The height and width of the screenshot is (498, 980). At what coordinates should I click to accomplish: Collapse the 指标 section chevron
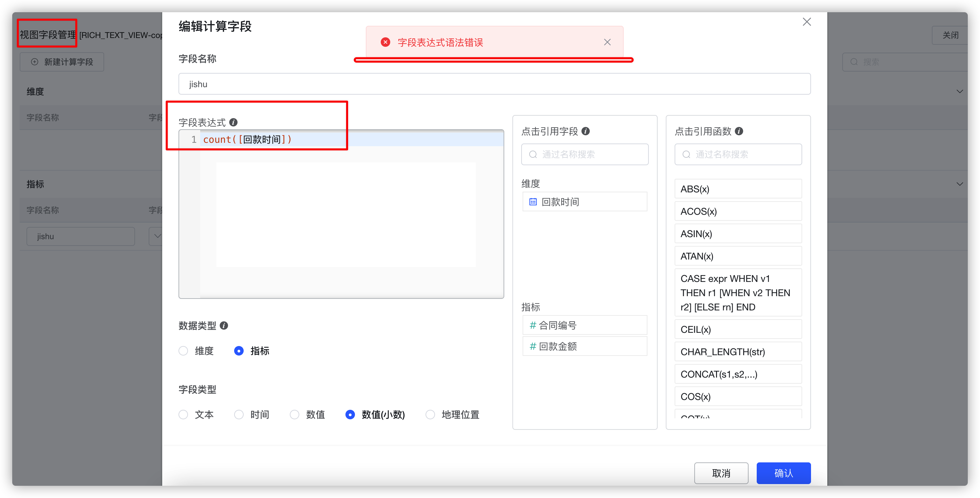click(959, 184)
